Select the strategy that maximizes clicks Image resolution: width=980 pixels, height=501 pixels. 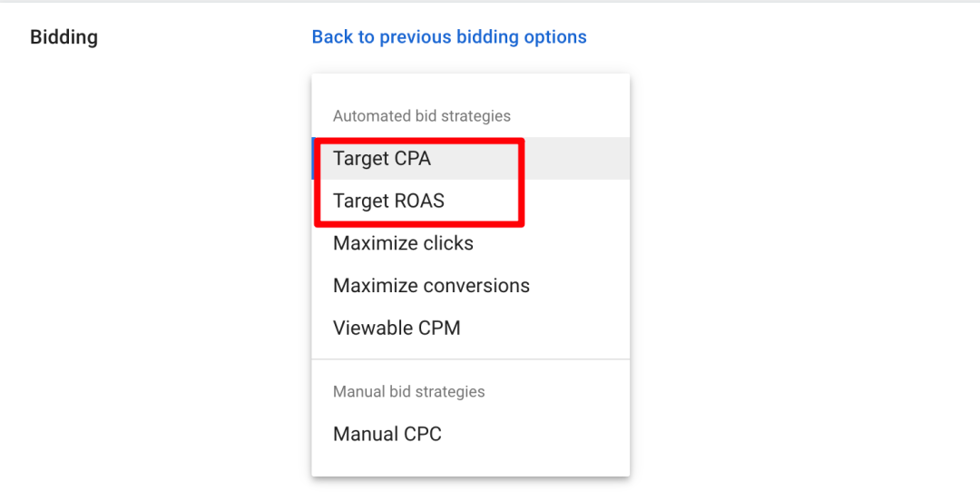coord(403,243)
